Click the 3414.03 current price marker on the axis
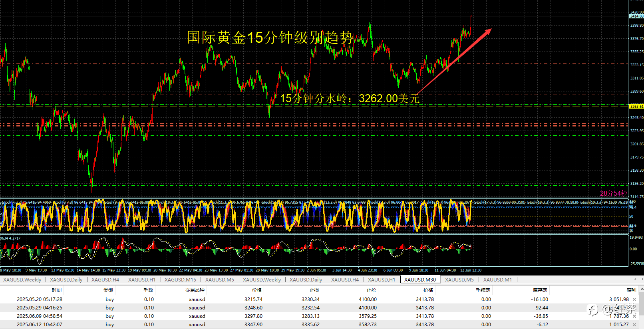Screen dimensions: 644x329 click(x=636, y=16)
